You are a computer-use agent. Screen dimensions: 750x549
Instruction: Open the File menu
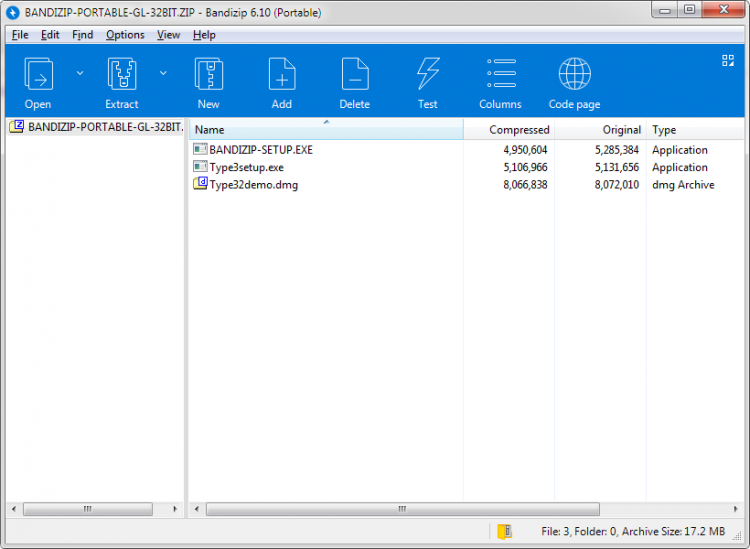click(20, 35)
